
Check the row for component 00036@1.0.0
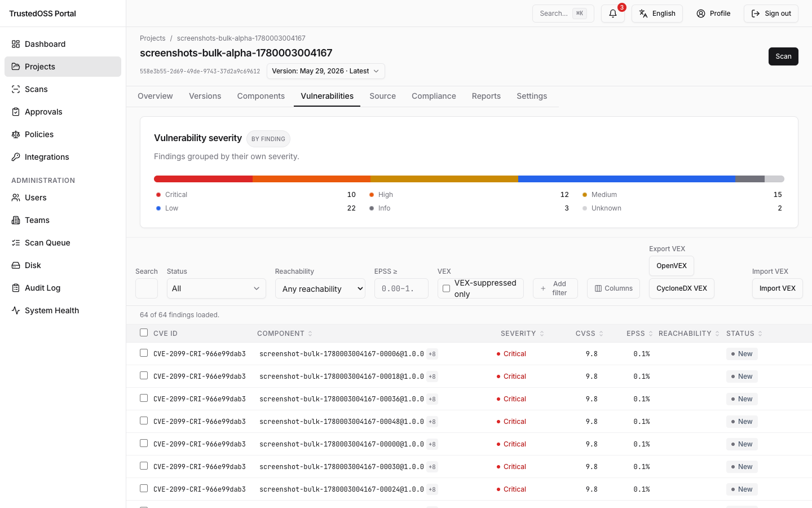(144, 398)
